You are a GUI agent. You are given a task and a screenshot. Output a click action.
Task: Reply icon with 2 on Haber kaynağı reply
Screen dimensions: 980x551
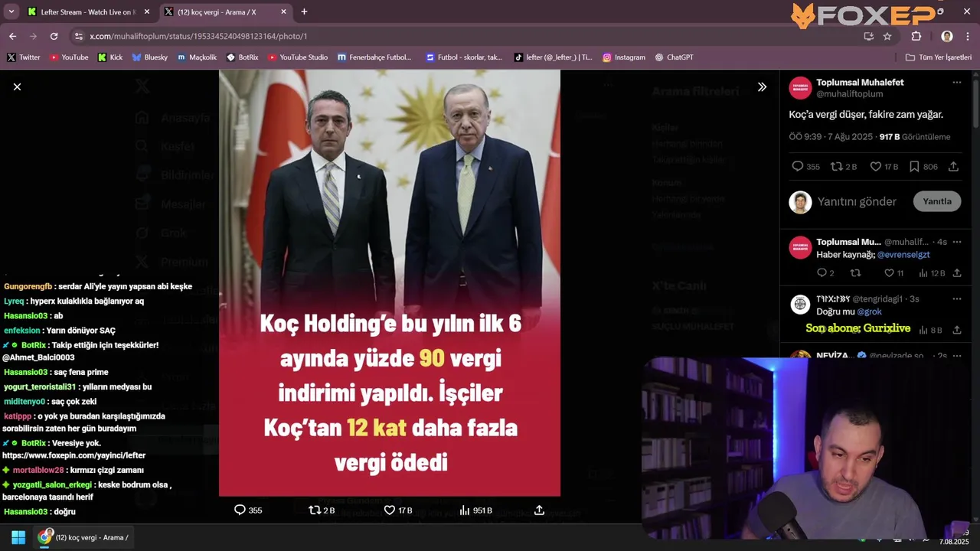point(822,273)
